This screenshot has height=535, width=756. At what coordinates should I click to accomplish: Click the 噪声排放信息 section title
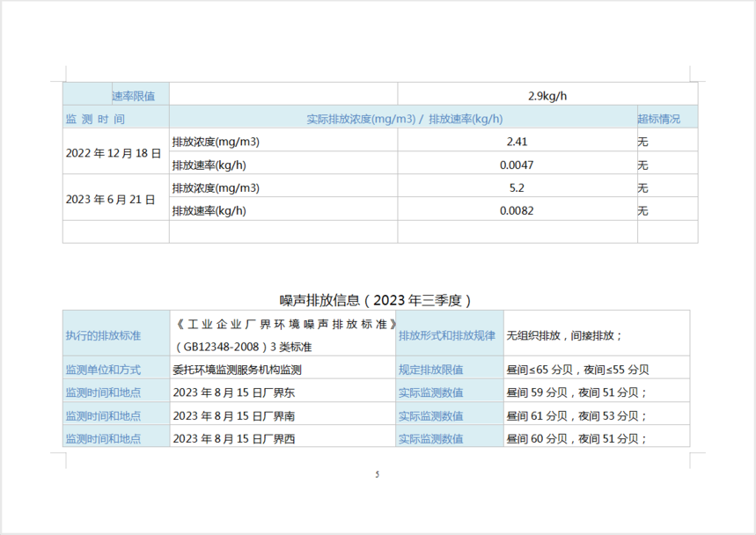pos(378,300)
